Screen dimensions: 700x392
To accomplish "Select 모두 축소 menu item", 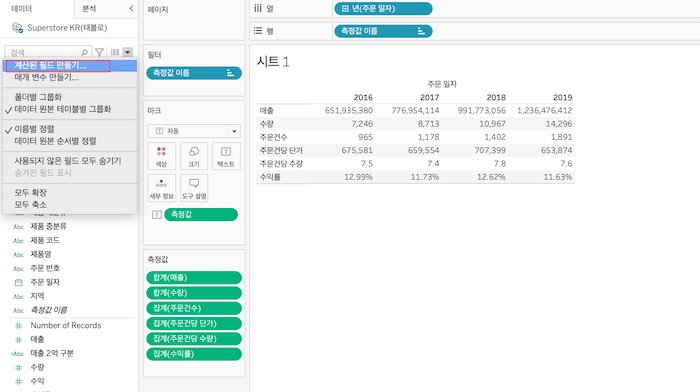I will pos(70,204).
